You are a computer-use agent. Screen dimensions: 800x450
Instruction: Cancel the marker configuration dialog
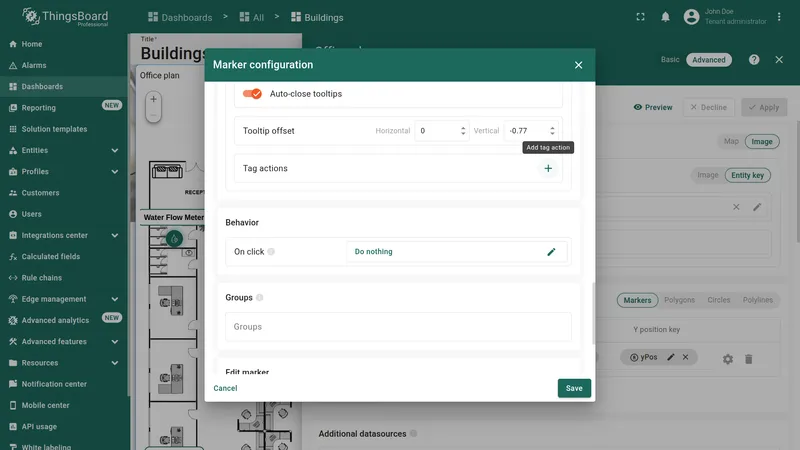[x=225, y=388]
